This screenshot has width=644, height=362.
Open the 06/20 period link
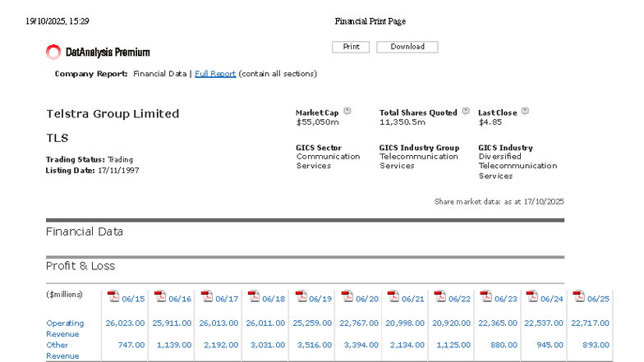(367, 299)
